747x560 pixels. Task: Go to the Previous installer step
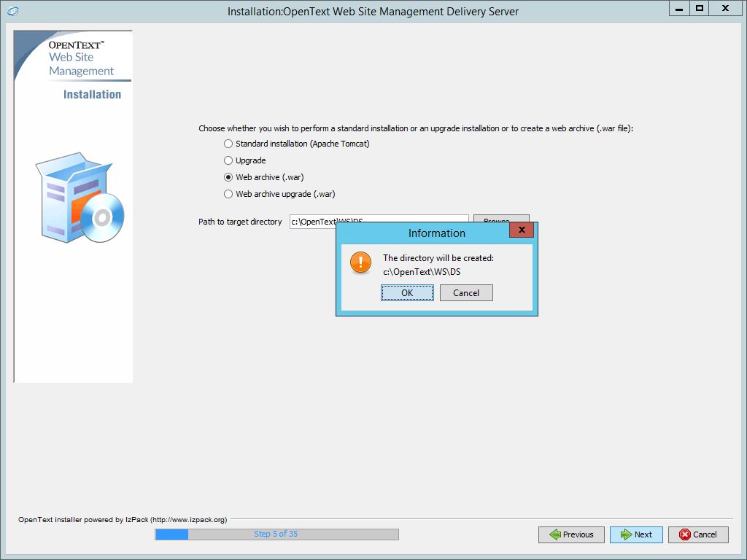tap(571, 534)
